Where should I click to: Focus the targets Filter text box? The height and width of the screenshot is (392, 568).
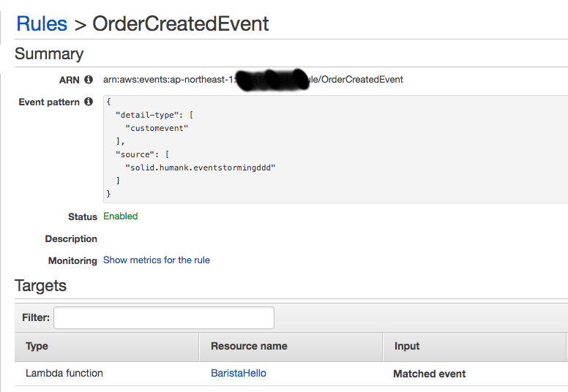[x=164, y=318]
